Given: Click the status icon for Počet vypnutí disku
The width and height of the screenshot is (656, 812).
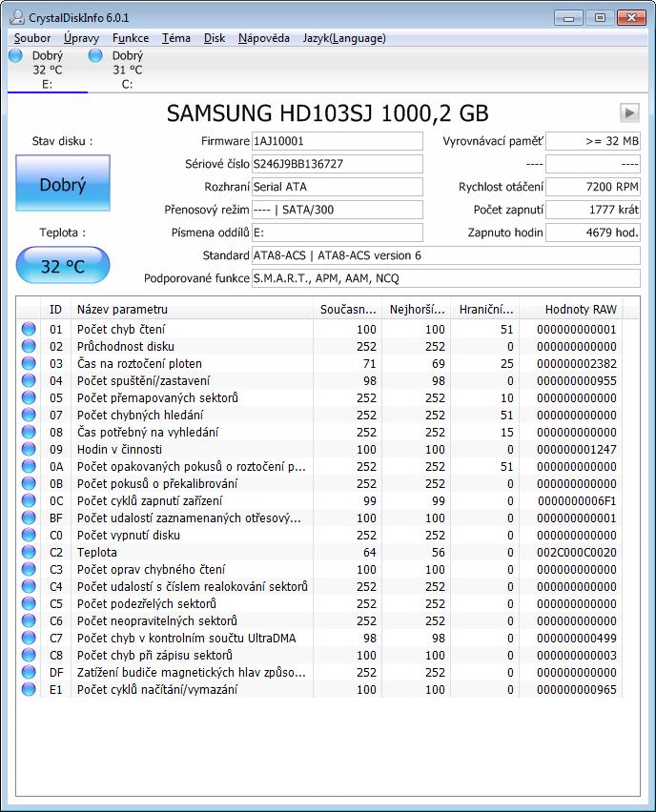Looking at the screenshot, I should click(29, 535).
